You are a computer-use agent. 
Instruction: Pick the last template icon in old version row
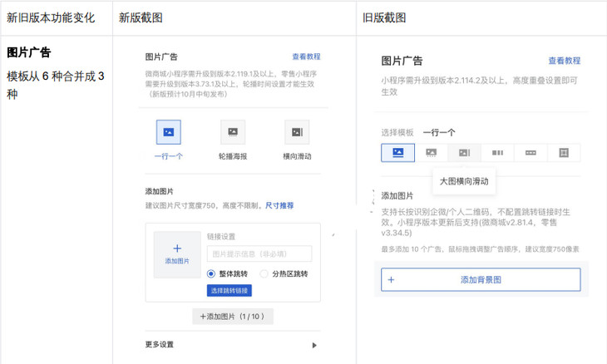tap(564, 153)
